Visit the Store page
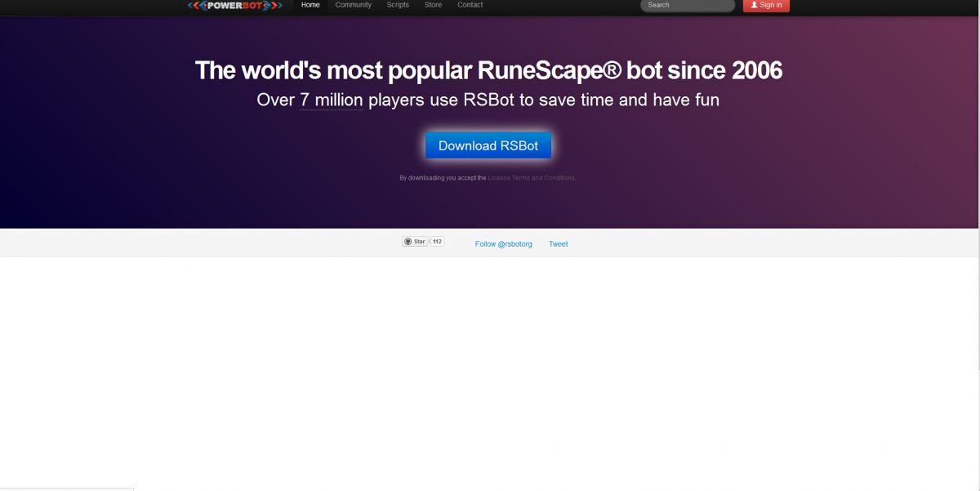The height and width of the screenshot is (491, 980). pos(433,5)
